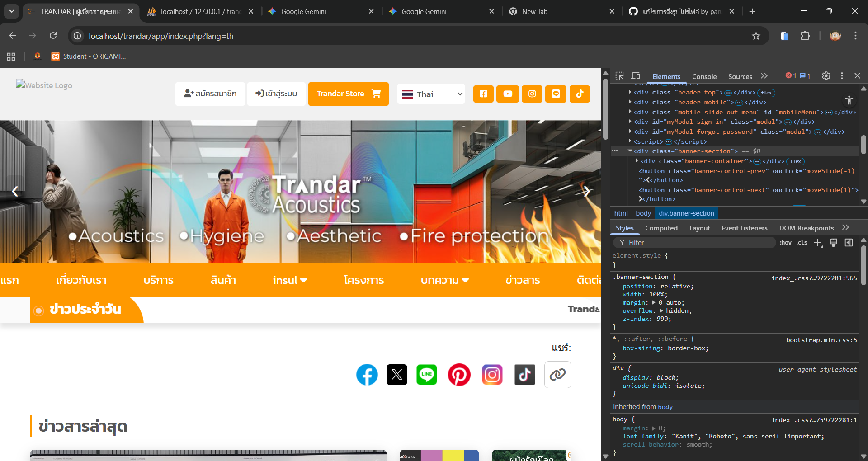Switch to the Console tab
Screen dimensions: 868x461
704,77
